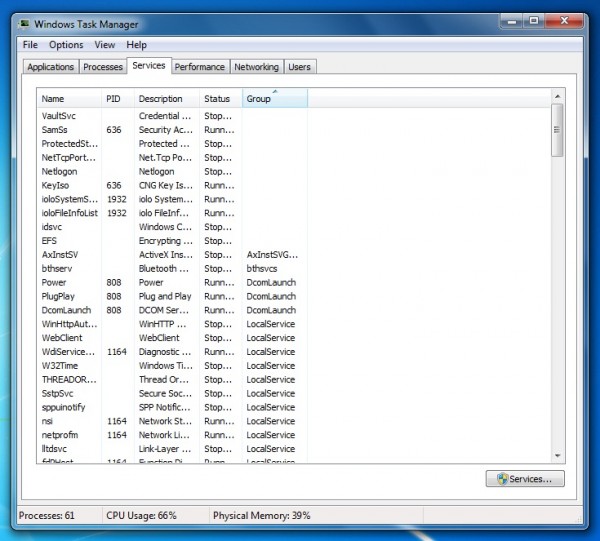Select the AxInstSV service row
This screenshot has width=600, height=541.
[172, 255]
